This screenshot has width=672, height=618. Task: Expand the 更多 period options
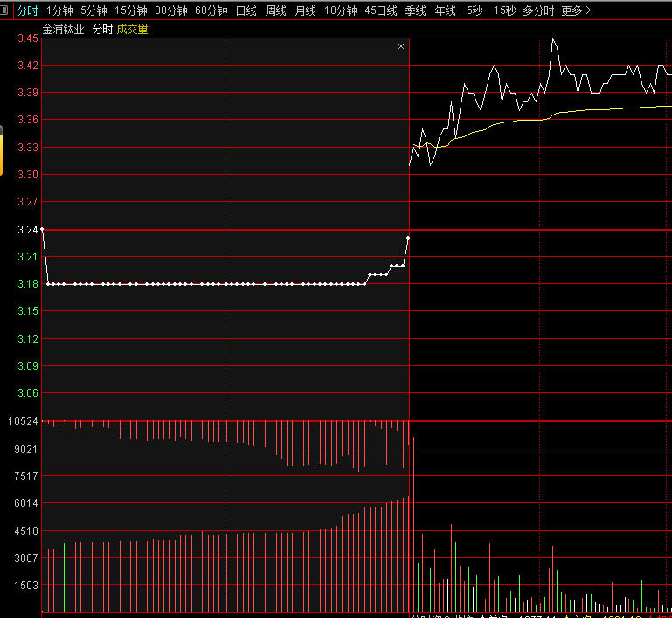(x=575, y=10)
